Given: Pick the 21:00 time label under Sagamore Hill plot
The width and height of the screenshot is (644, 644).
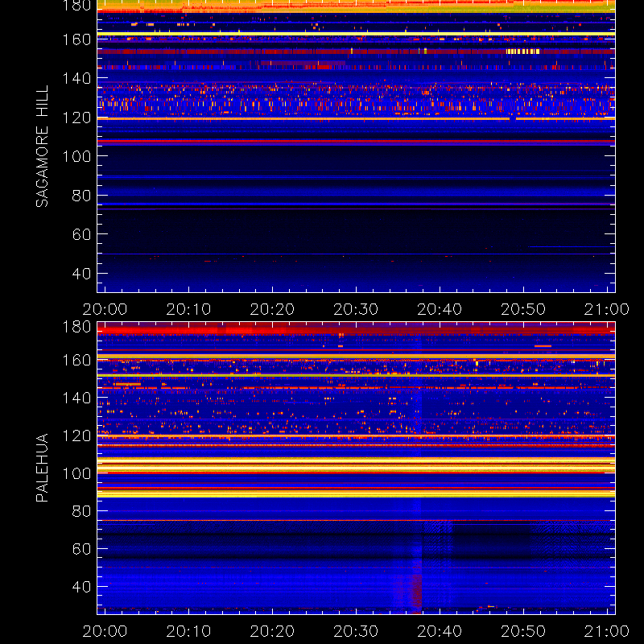Looking at the screenshot, I should tap(607, 309).
